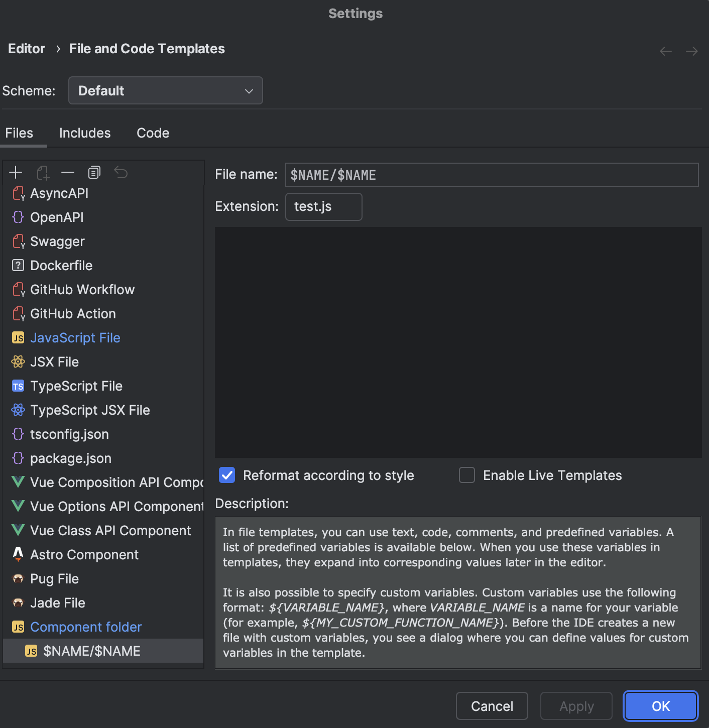Viewport: 709px width, 728px height.
Task: Click the Vue icon beside Vue Composition API
Action: point(18,482)
